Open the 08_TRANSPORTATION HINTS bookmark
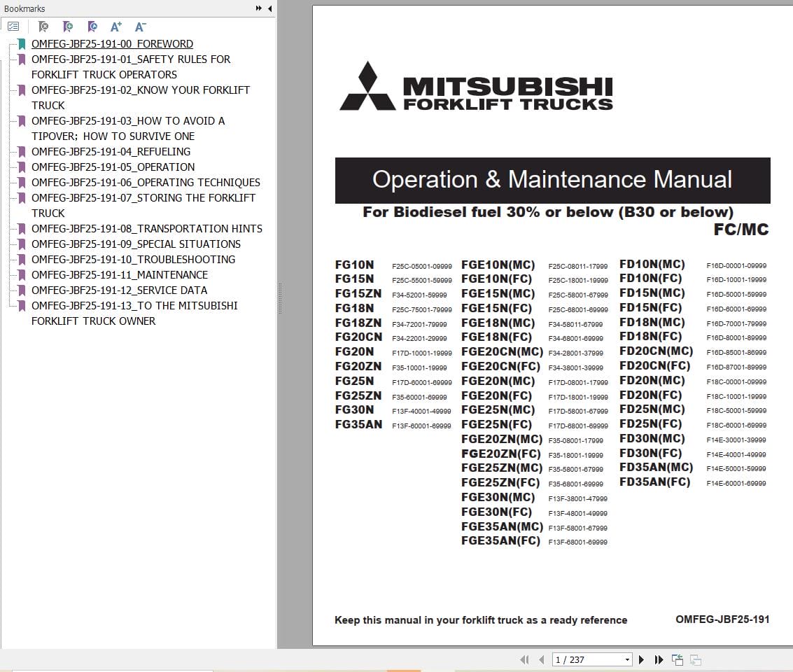Image resolution: width=793 pixels, height=672 pixels. click(x=147, y=229)
